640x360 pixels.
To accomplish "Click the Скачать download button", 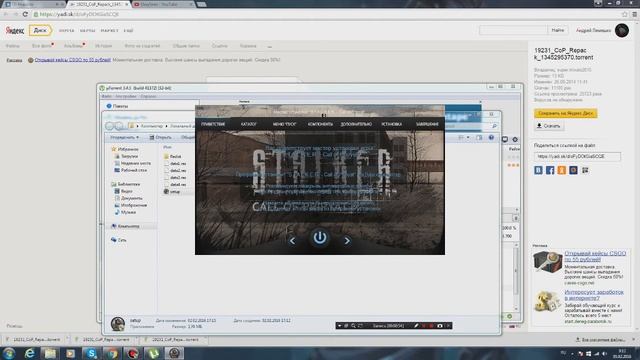I will pos(549,126).
